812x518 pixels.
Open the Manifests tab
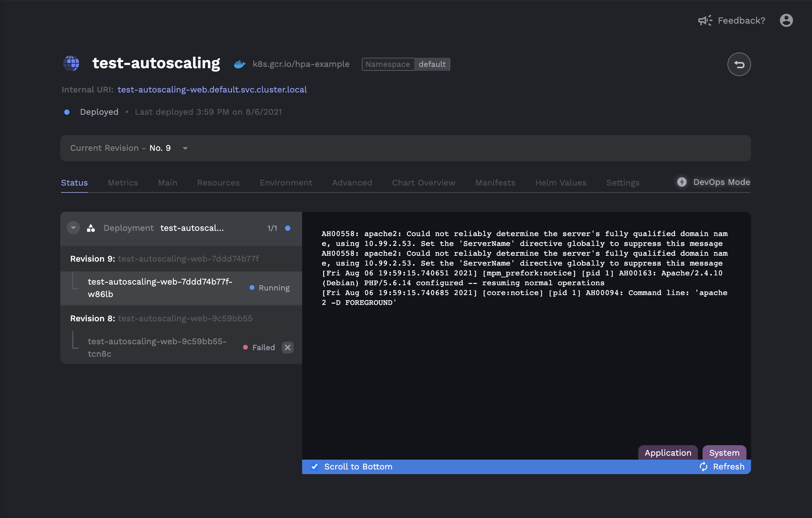[495, 183]
